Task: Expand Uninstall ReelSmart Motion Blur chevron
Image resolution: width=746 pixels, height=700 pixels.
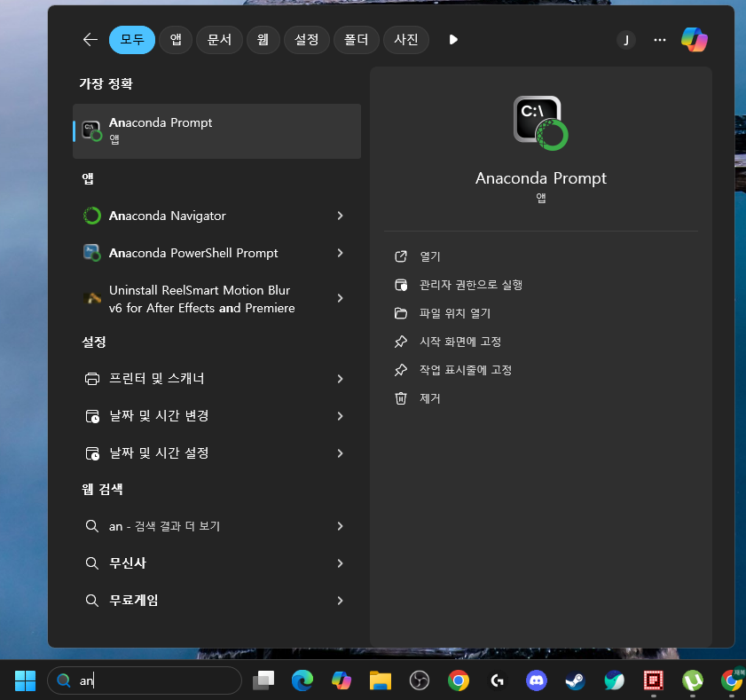Action: (340, 298)
